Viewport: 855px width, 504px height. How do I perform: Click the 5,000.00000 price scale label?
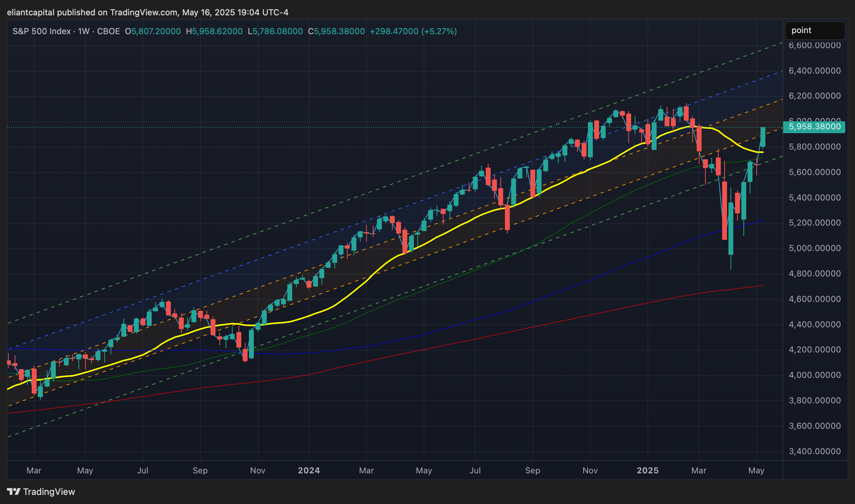click(x=815, y=248)
